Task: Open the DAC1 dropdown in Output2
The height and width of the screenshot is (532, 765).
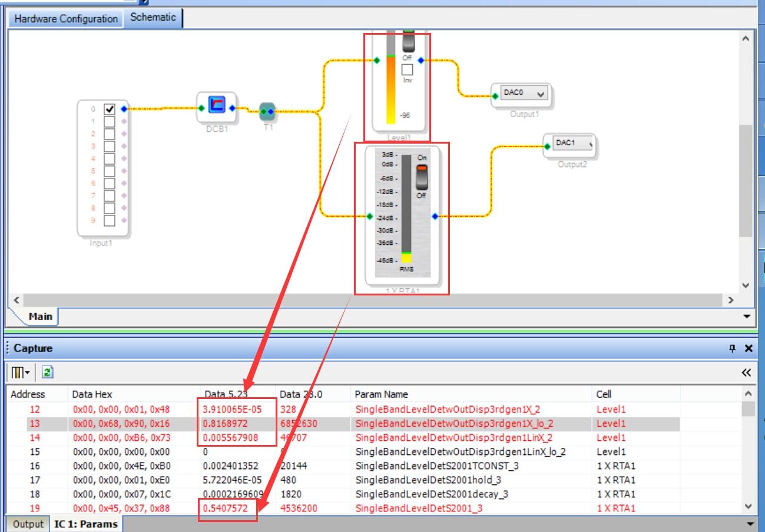Action: [x=574, y=144]
